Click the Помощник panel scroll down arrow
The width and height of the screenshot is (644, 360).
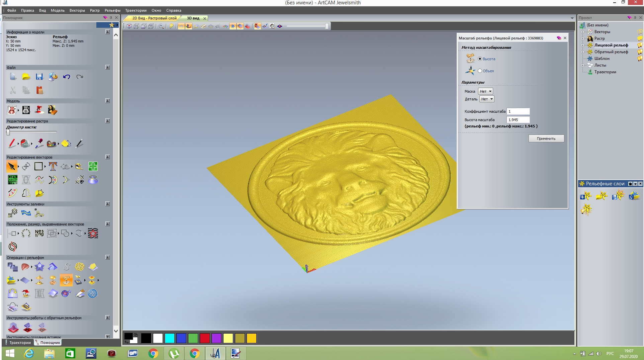point(116,331)
